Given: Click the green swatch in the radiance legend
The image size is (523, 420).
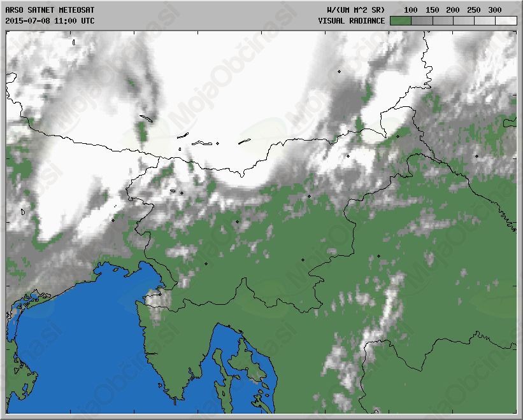Looking at the screenshot, I should point(399,21).
